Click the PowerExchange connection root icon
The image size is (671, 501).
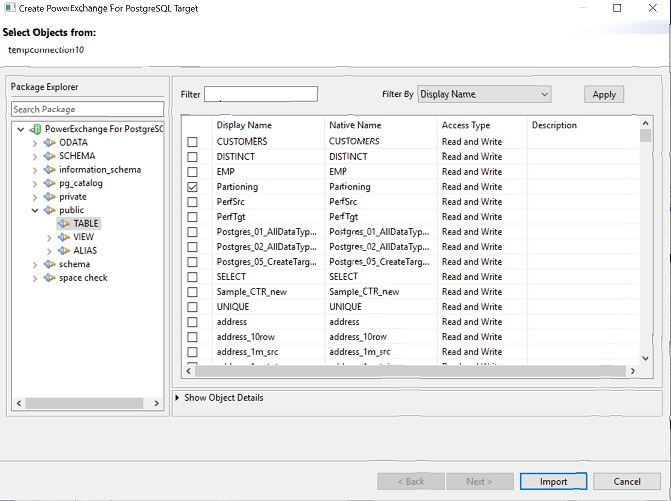37,129
